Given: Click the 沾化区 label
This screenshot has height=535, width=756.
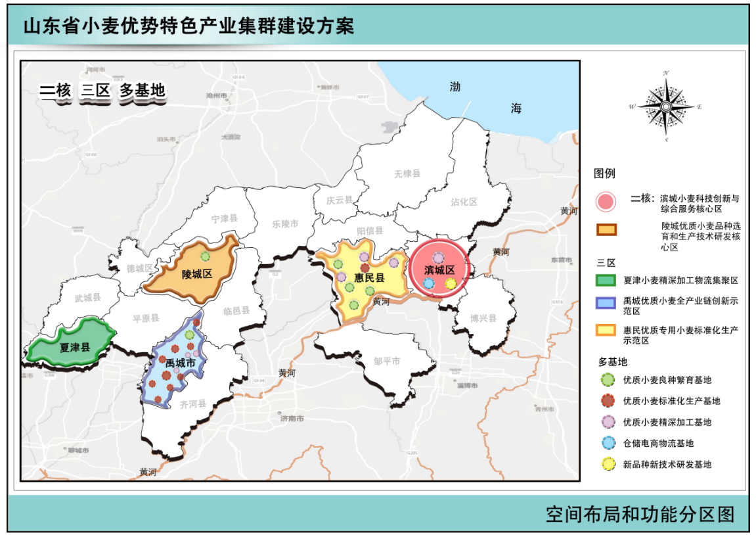Looking at the screenshot, I should coord(464,202).
